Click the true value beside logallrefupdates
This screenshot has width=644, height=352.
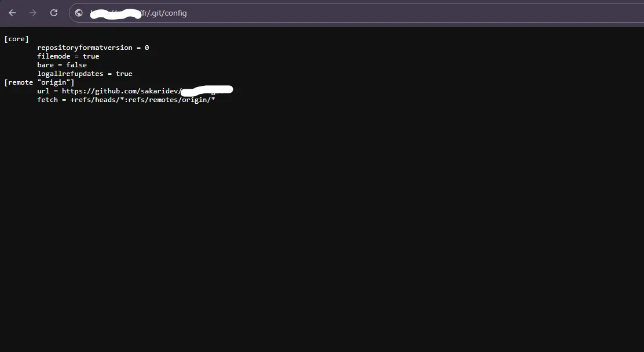tap(124, 74)
